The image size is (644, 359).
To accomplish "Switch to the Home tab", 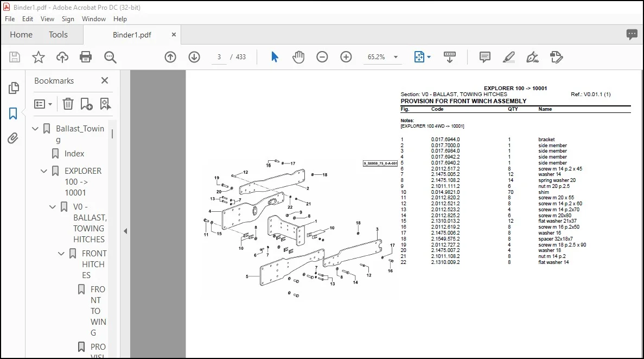I will coord(21,35).
